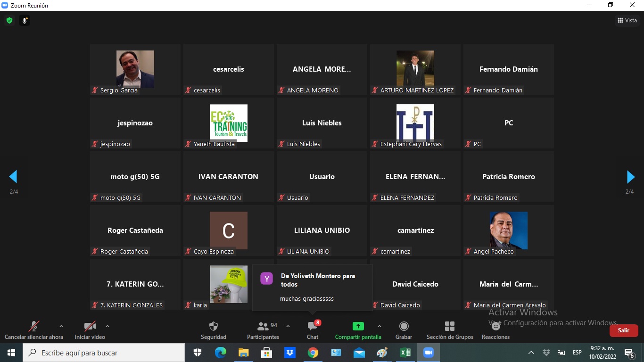Screen dimensions: 644x362
Task: Go to next participants page arrow
Action: (630, 177)
